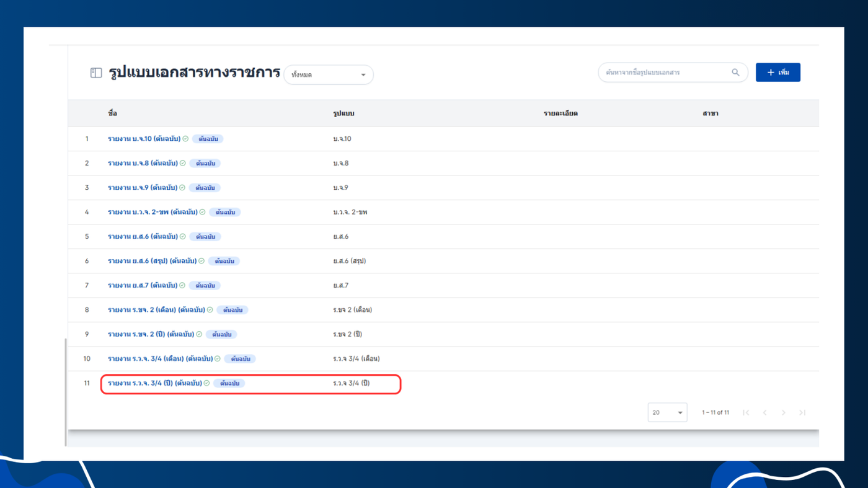Screen dimensions: 868x488
Task: Click the ร.ขจ 2 (เดือน) cell in the รูปแบบ column
Action: click(353, 309)
